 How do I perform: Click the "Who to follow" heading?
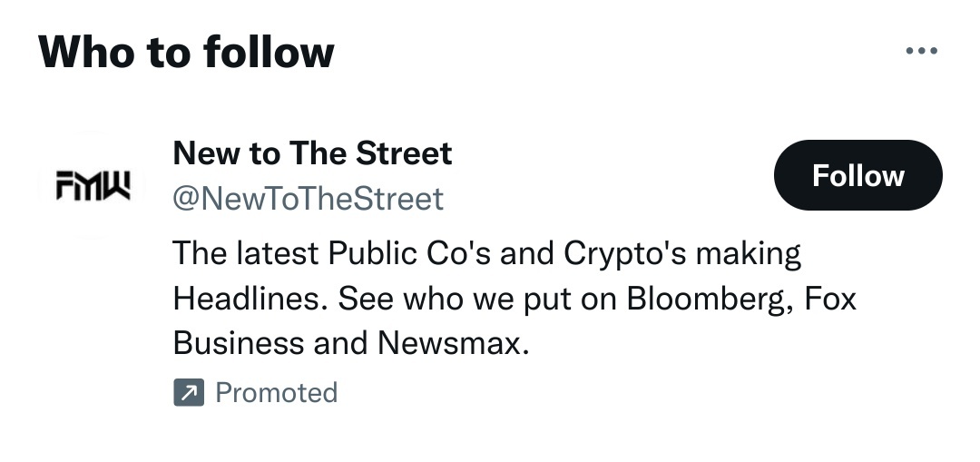tap(186, 53)
